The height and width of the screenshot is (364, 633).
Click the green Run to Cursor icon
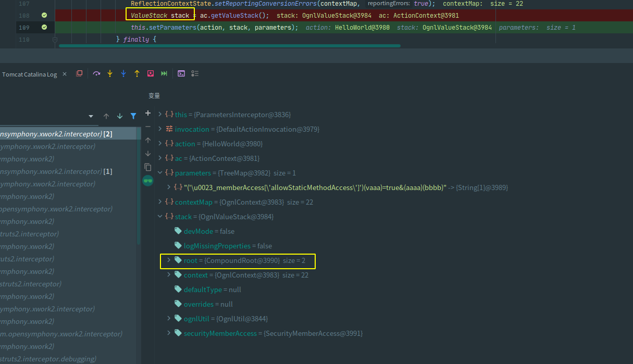[164, 74]
